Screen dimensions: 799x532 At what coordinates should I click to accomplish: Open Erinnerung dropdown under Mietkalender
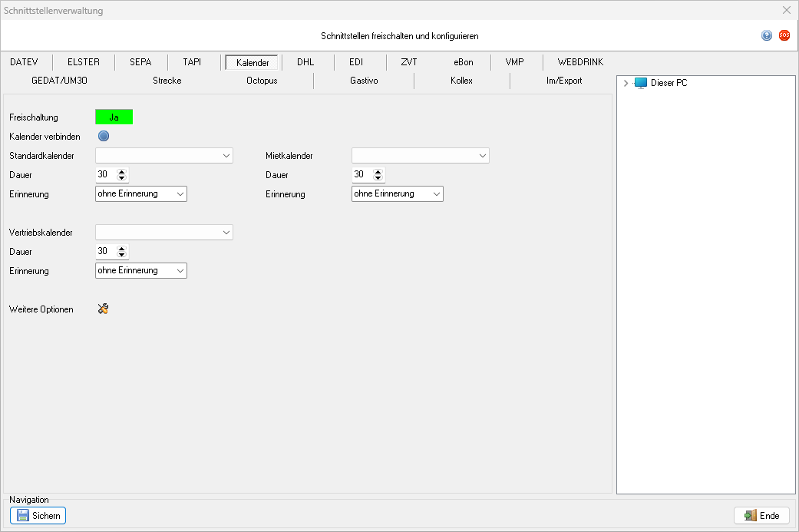click(397, 194)
